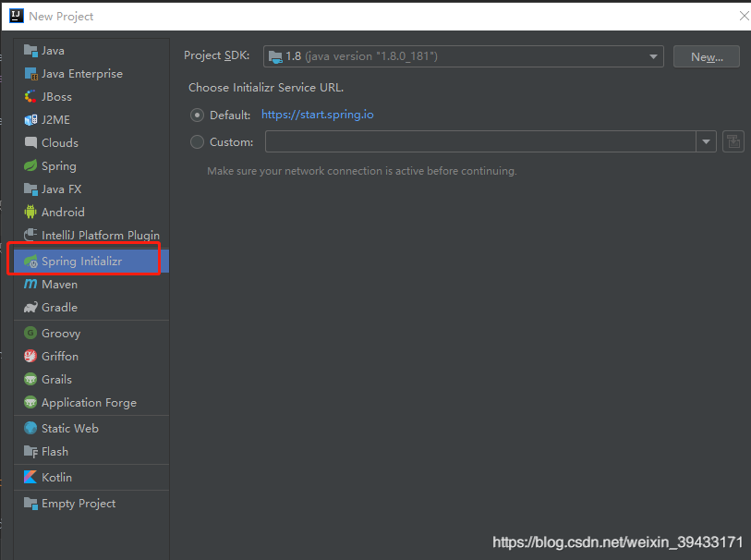This screenshot has width=751, height=560.
Task: Click the Application Forge icon
Action: pos(30,402)
